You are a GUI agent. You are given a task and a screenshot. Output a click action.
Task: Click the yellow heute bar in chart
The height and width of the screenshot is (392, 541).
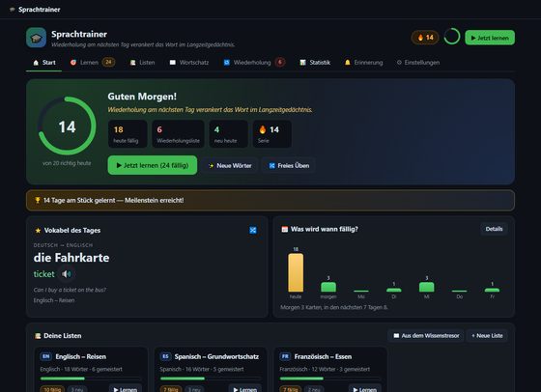(x=296, y=272)
